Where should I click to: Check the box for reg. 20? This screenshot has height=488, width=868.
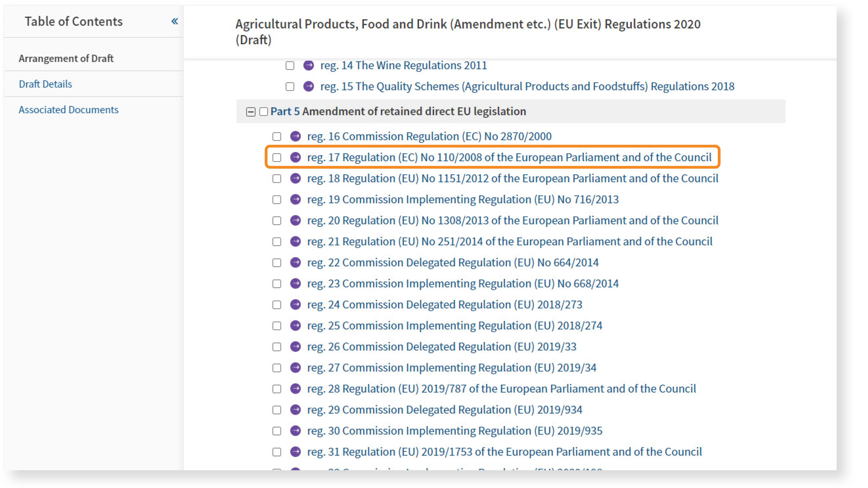pyautogui.click(x=277, y=221)
